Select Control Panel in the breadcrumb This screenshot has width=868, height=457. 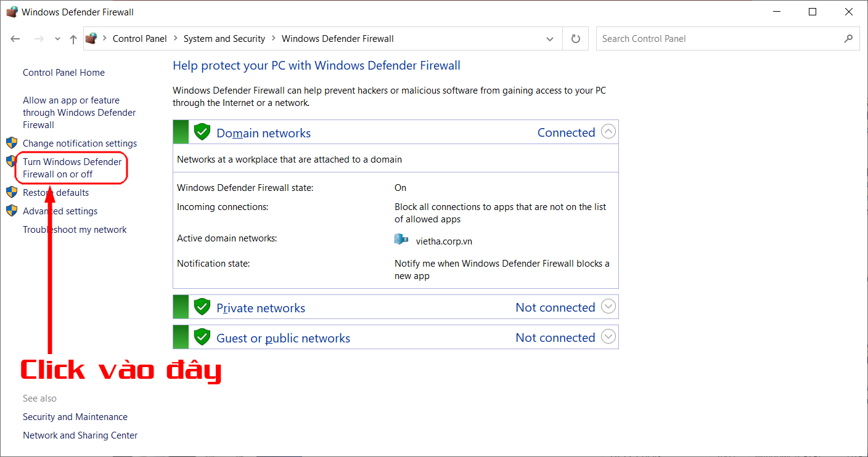[x=140, y=38]
